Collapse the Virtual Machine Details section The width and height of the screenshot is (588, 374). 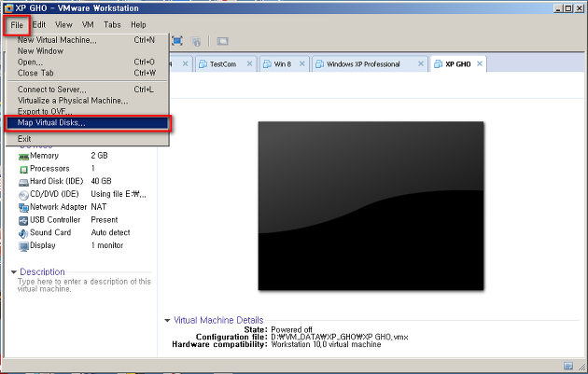[x=167, y=321]
